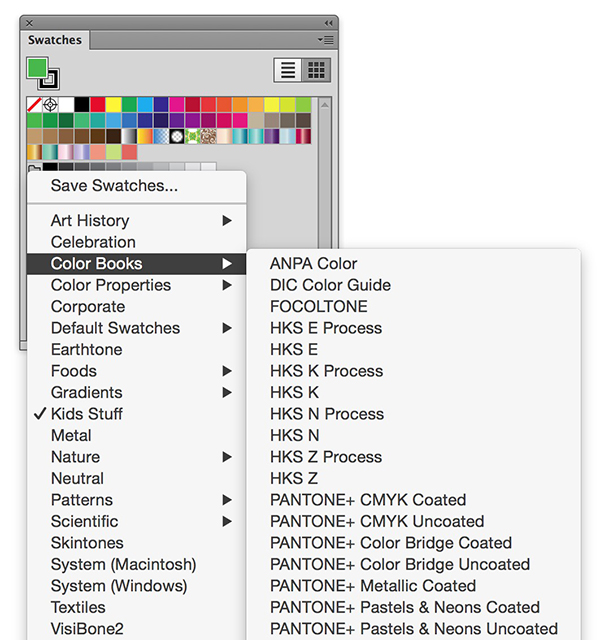Choose the plain HKS N color book
600x640 pixels.
pos(413,436)
